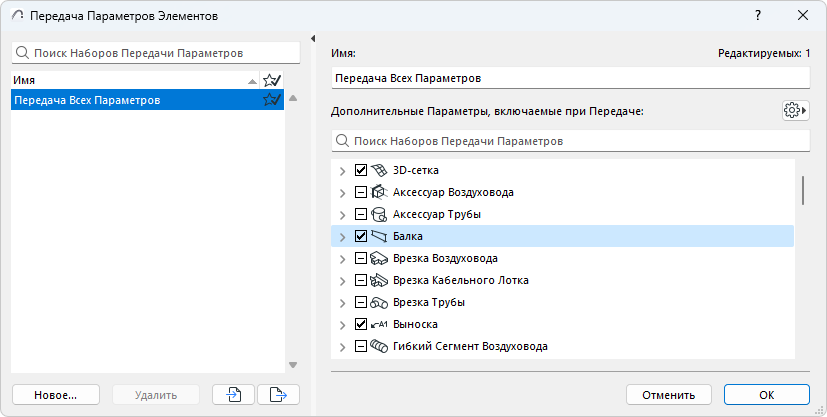The height and width of the screenshot is (417, 827).
Task: Expand the Врезка Кабельного Лотка node
Action: click(x=343, y=281)
